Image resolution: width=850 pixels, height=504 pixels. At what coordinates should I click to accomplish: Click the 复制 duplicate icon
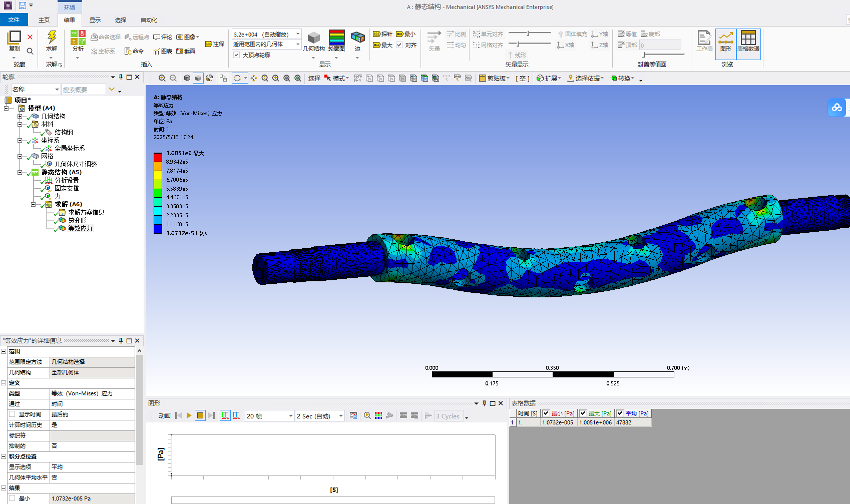pyautogui.click(x=15, y=37)
